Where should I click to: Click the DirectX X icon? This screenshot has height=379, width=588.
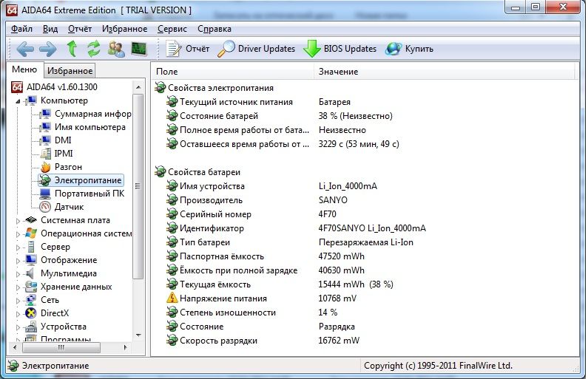click(x=31, y=313)
